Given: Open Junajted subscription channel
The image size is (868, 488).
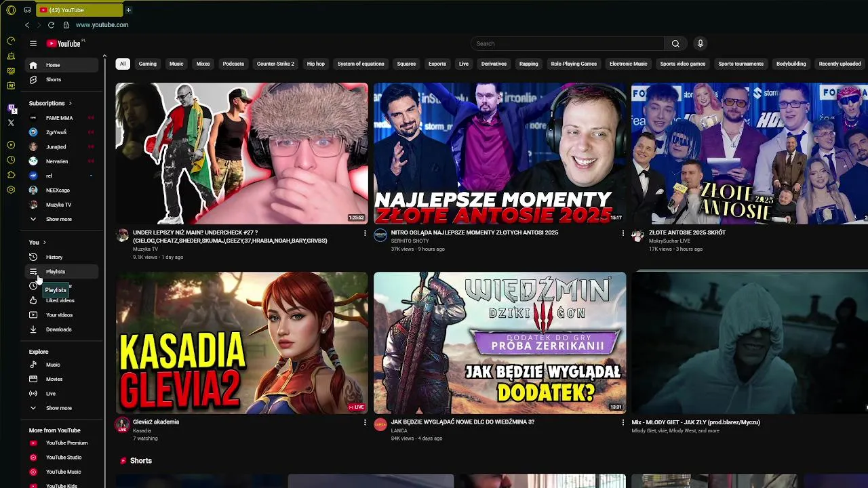Looking at the screenshot, I should point(62,147).
